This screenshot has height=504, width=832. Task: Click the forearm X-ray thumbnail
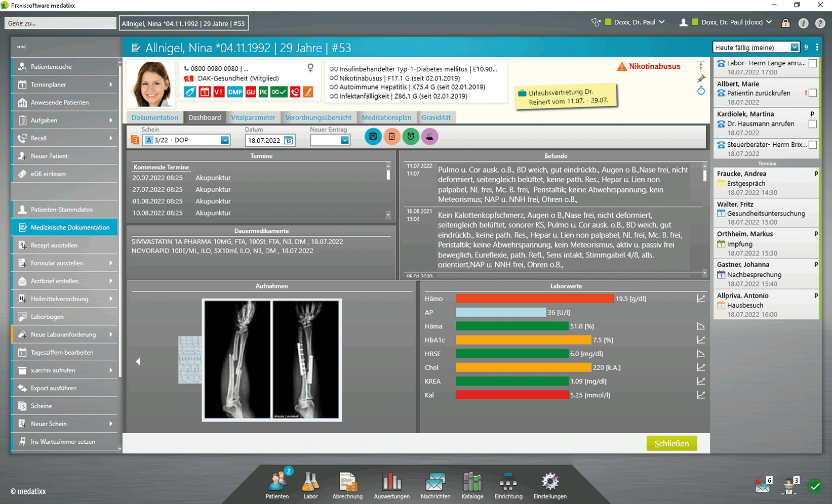click(272, 360)
